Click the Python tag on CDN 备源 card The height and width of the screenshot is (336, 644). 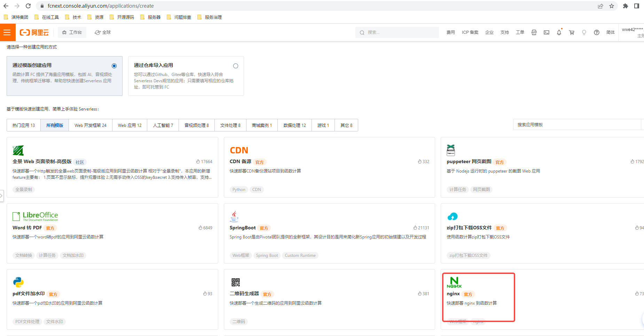[239, 190]
